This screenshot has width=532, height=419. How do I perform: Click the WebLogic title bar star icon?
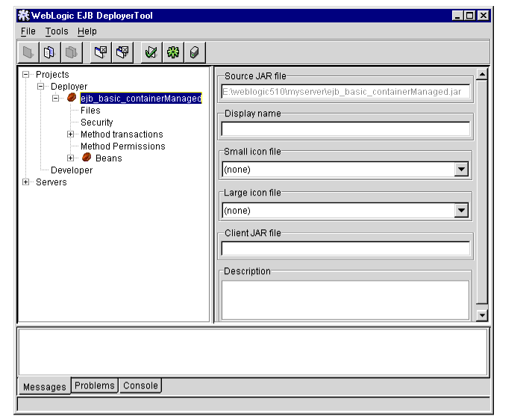(23, 15)
